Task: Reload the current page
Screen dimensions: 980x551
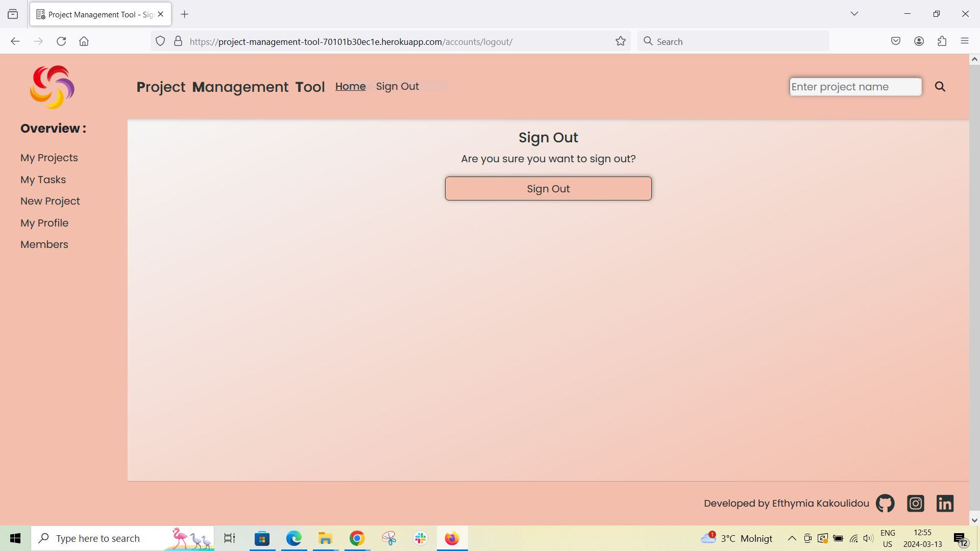Action: (x=61, y=41)
